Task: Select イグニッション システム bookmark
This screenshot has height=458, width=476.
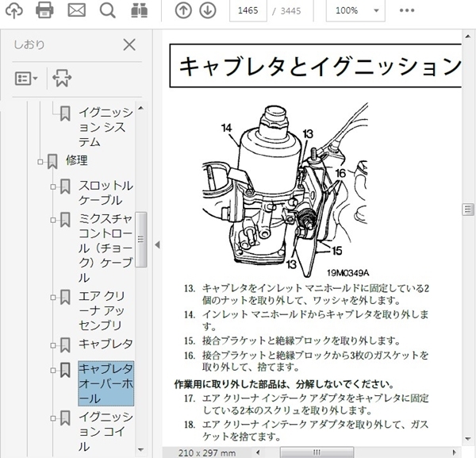Action: point(106,127)
